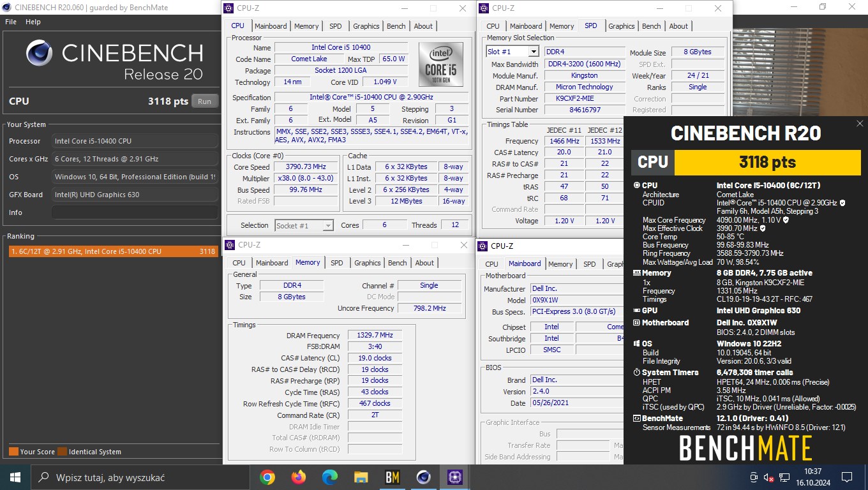Click the BIOS Date value 05/26/2021
This screenshot has height=490, width=868.
pyautogui.click(x=577, y=403)
